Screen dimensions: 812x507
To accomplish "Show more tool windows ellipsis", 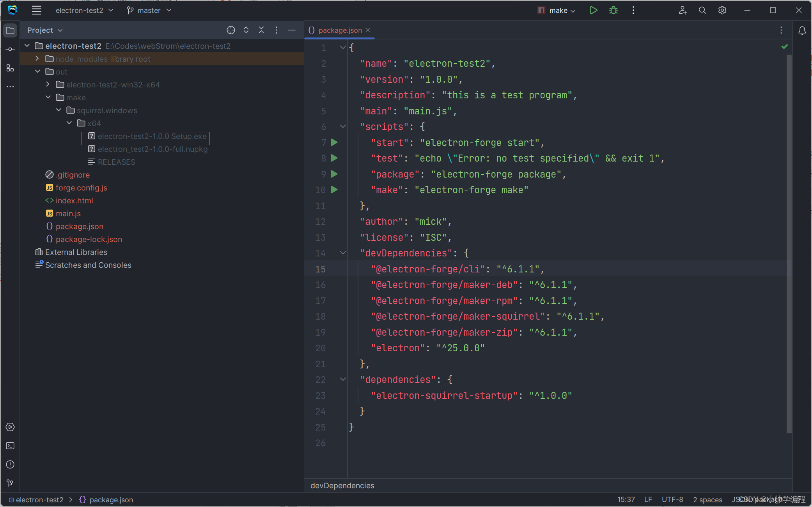I will point(11,87).
